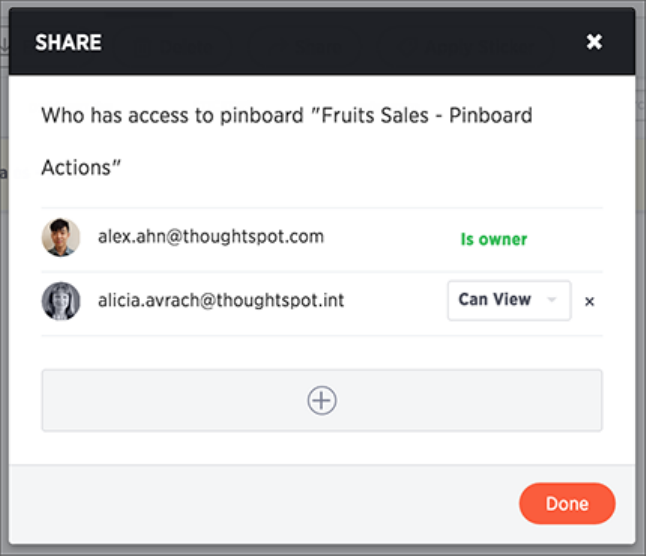Select the alicia.avrach@thoughtspot.int email text
This screenshot has height=556, width=646.
220,299
